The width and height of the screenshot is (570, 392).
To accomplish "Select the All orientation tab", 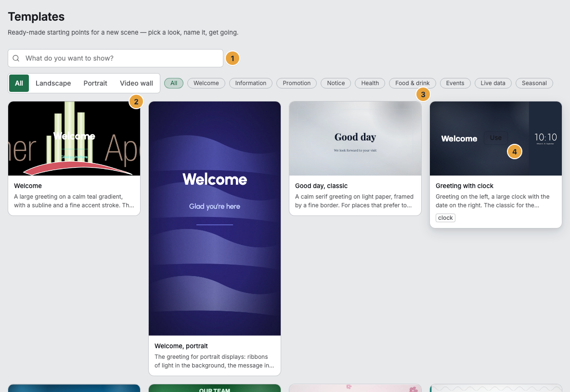I will click(x=19, y=83).
